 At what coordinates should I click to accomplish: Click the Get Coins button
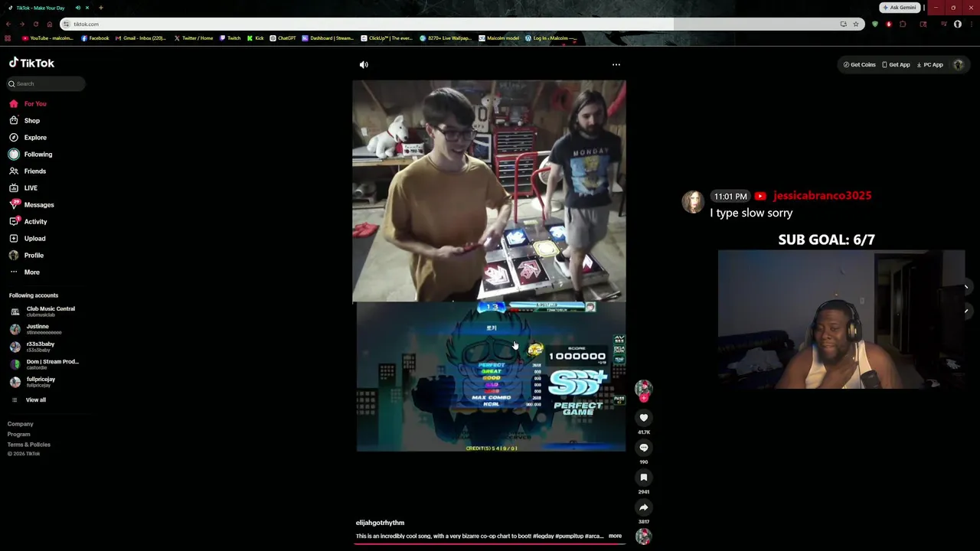859,65
